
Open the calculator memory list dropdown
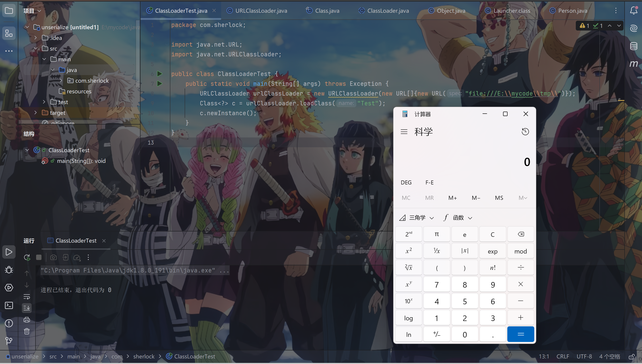[x=523, y=198]
